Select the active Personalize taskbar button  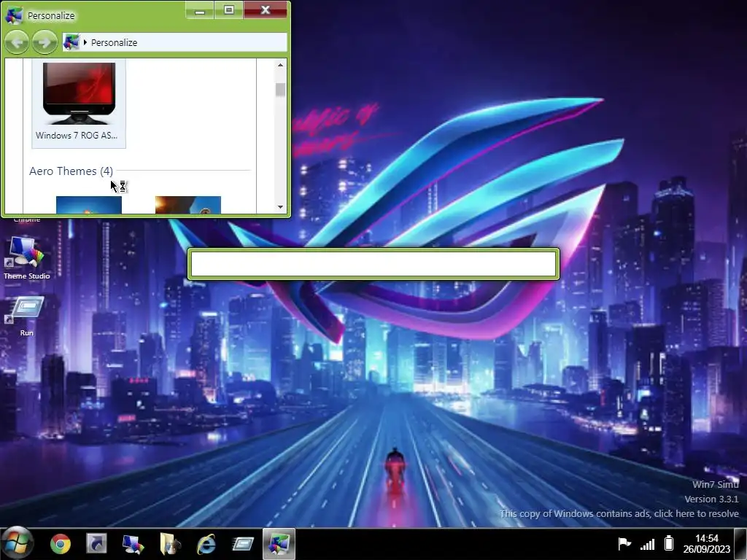tap(279, 544)
